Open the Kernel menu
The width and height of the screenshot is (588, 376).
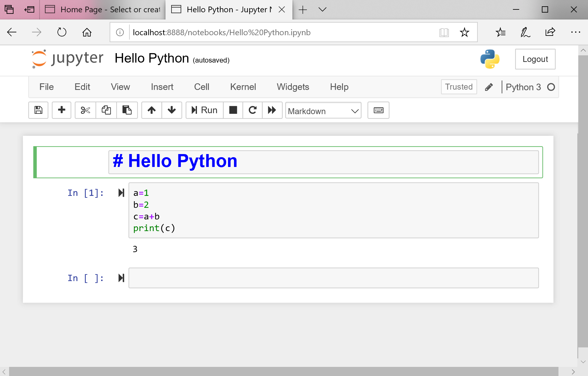pos(243,87)
